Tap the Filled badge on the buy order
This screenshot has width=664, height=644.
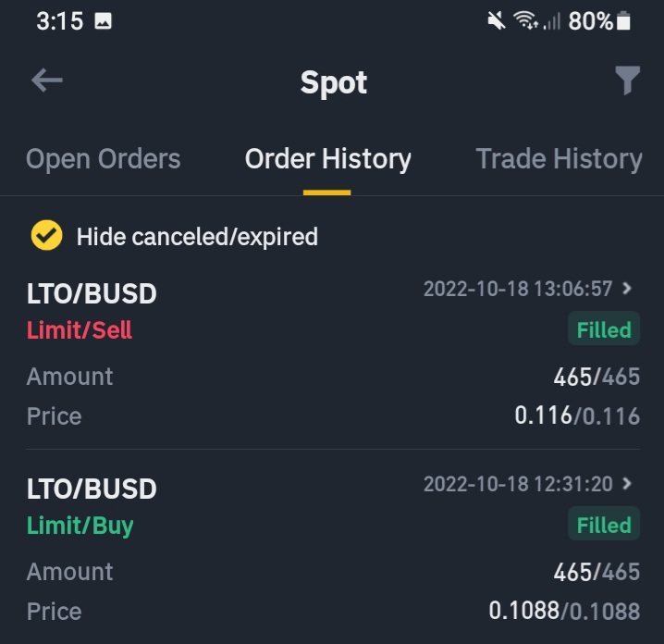(604, 524)
